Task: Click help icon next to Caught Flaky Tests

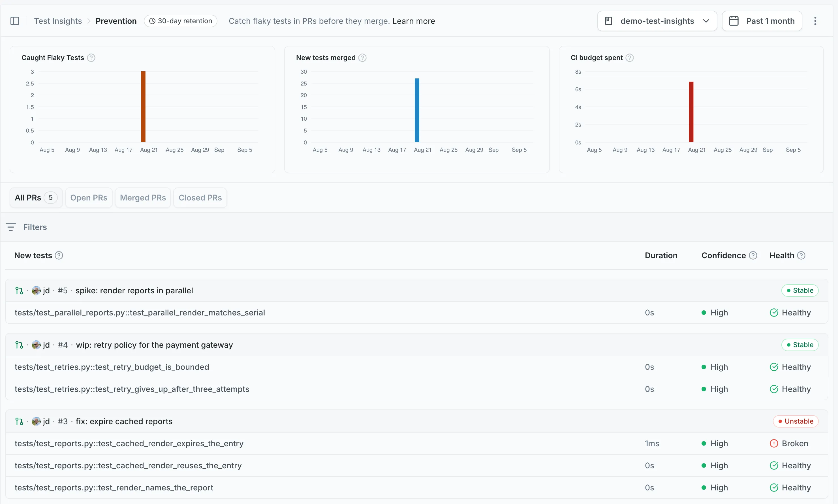Action: tap(91, 58)
